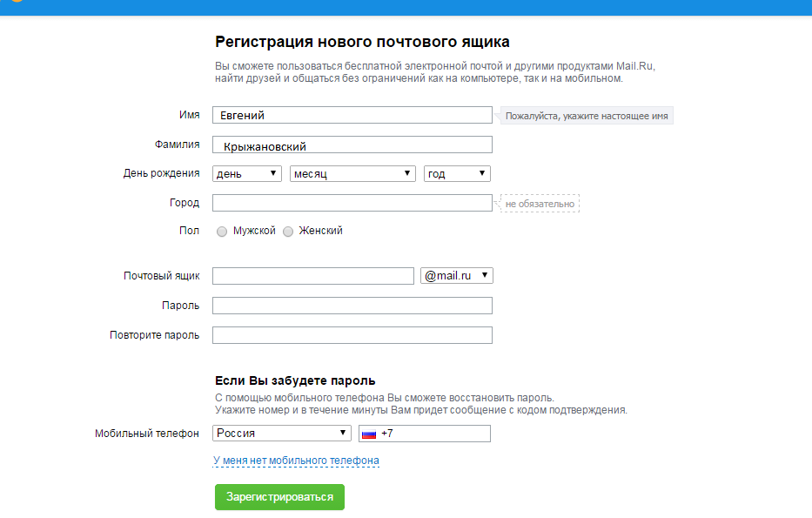
Task: Click the Почтовый ящик label
Action: (162, 276)
